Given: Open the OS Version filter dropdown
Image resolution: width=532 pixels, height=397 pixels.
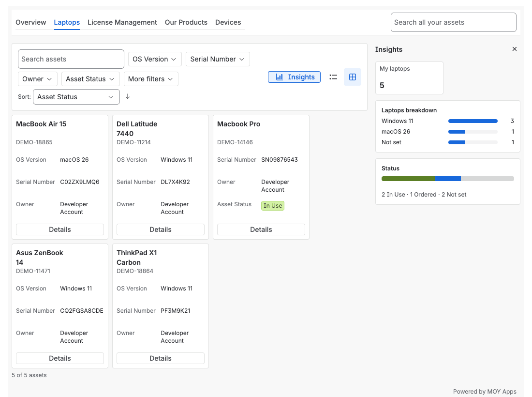Looking at the screenshot, I should (155, 59).
